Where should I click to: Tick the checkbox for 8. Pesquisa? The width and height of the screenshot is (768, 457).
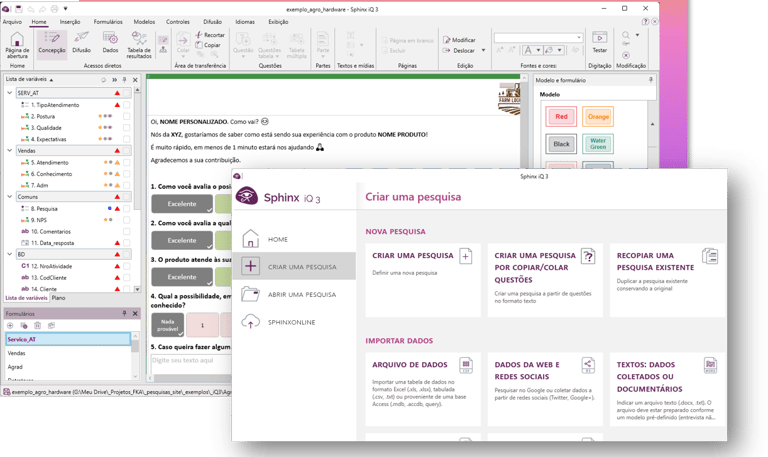tap(127, 208)
